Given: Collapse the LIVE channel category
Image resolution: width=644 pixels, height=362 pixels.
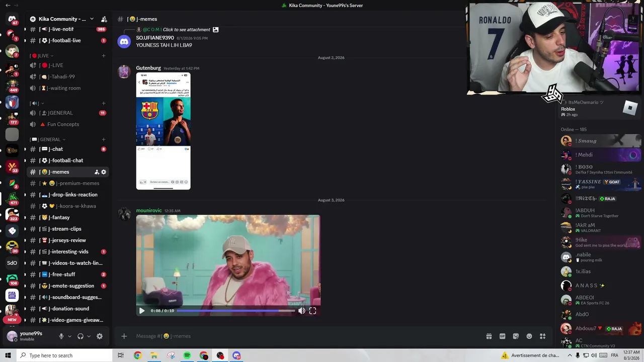Looking at the screenshot, I should click(41, 56).
